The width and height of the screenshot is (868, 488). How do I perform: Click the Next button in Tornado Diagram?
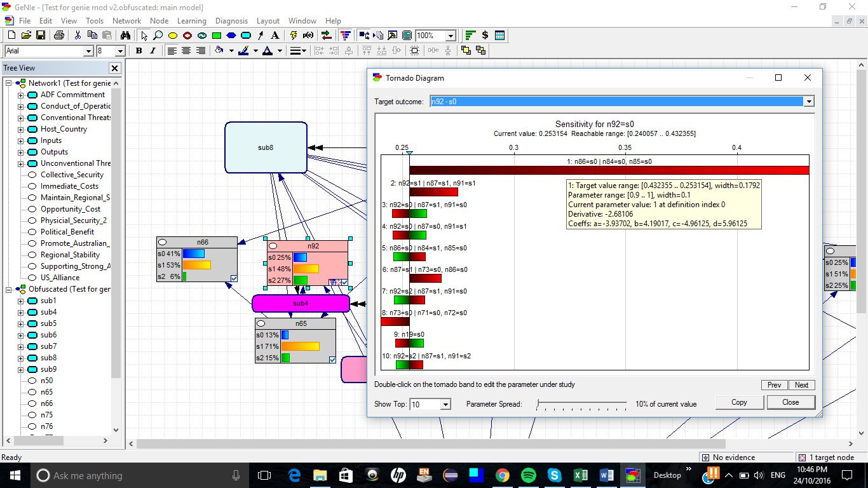(802, 385)
